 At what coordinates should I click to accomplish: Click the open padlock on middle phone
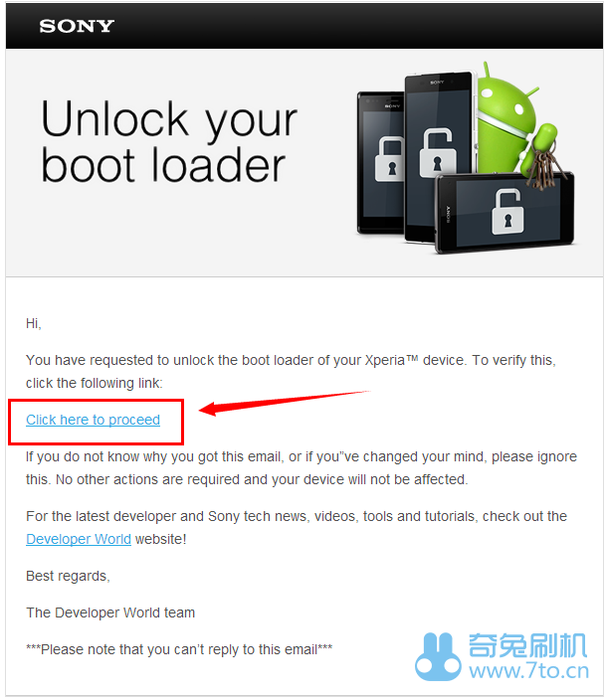[x=438, y=153]
